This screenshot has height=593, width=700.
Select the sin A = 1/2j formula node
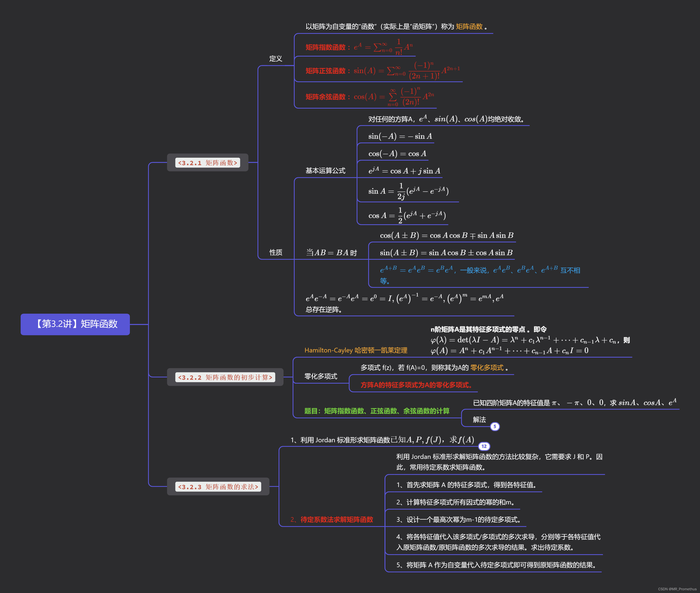[x=408, y=191]
